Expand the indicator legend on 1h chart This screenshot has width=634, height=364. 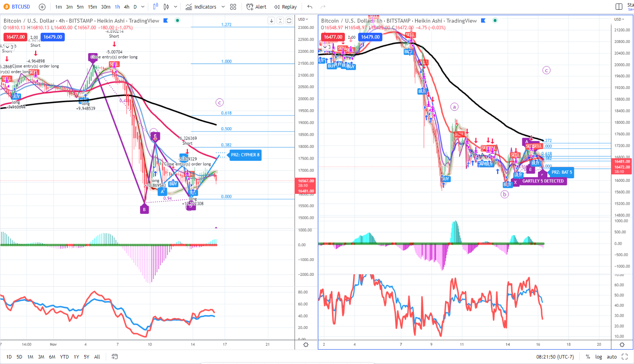click(327, 47)
